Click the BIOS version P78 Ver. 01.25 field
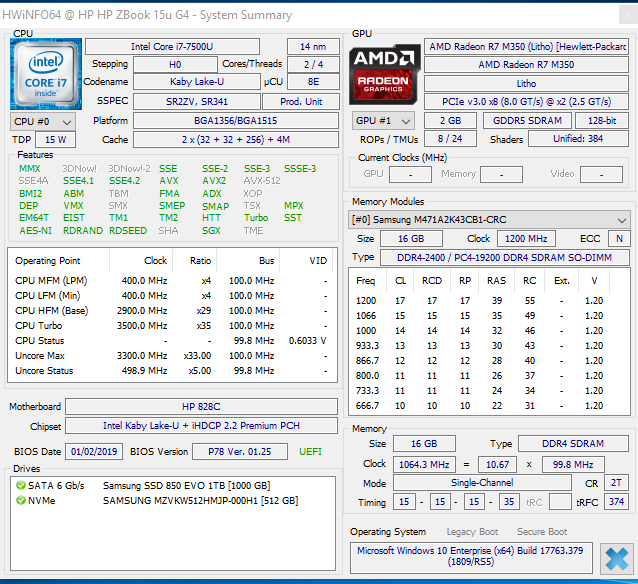This screenshot has height=584, width=638. [x=240, y=452]
